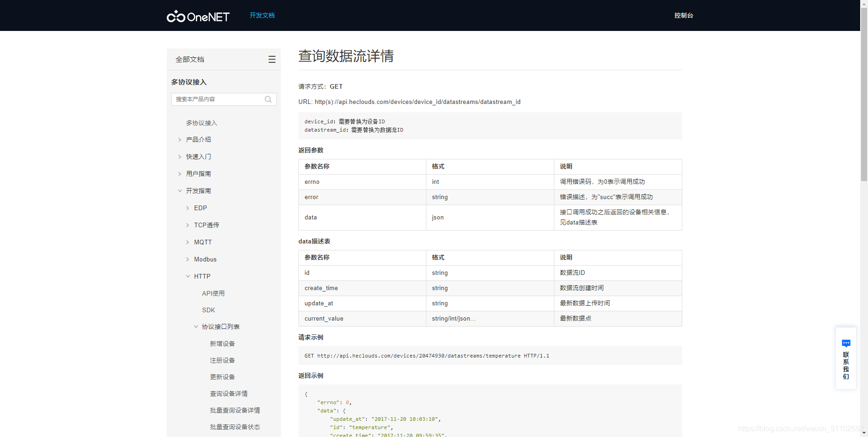The image size is (868, 437).
Task: Click the OneNET logo
Action: (x=198, y=16)
